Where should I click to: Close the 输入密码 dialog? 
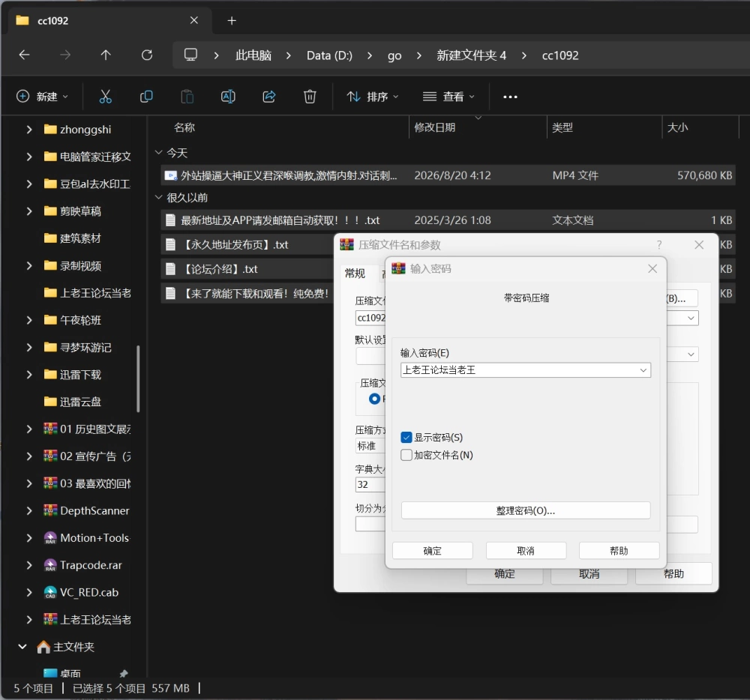(x=652, y=269)
